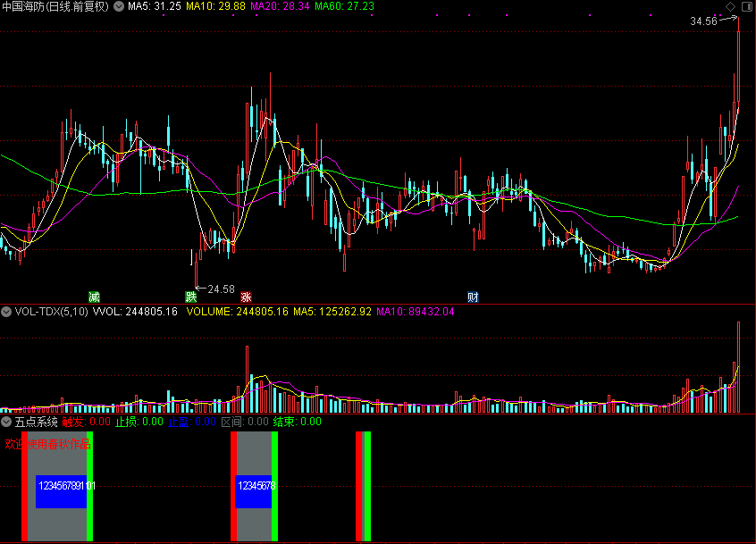Click the MA60 value in green
This screenshot has width=756, height=544.
point(346,6)
